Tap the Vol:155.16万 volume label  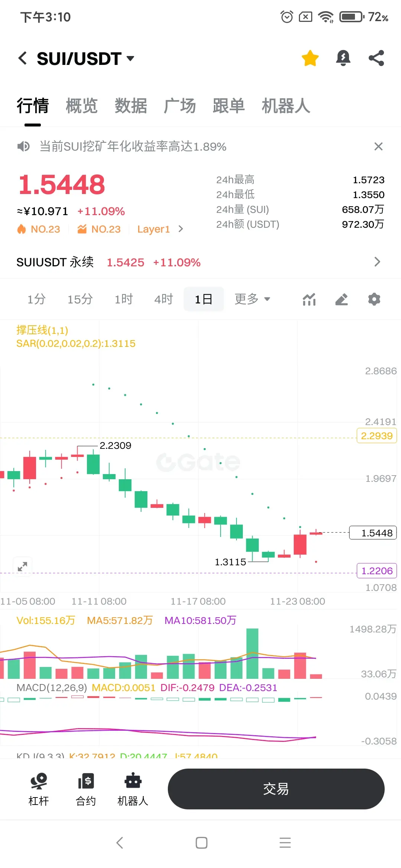pos(46,620)
